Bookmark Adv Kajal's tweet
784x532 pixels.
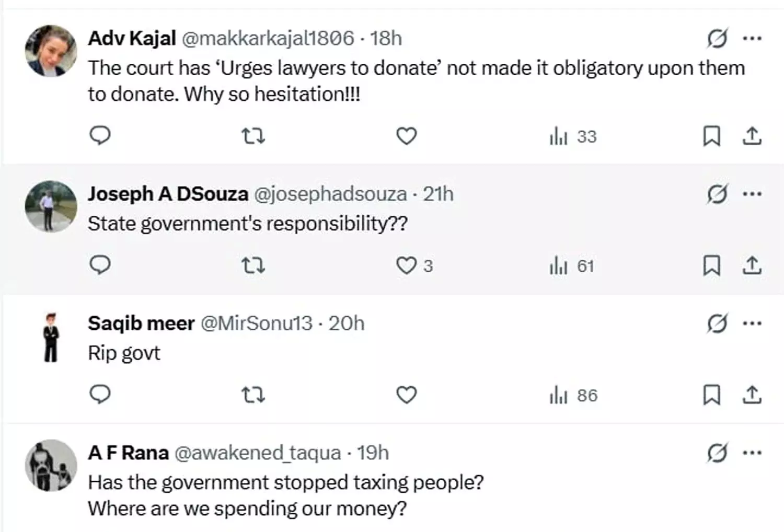(x=711, y=136)
